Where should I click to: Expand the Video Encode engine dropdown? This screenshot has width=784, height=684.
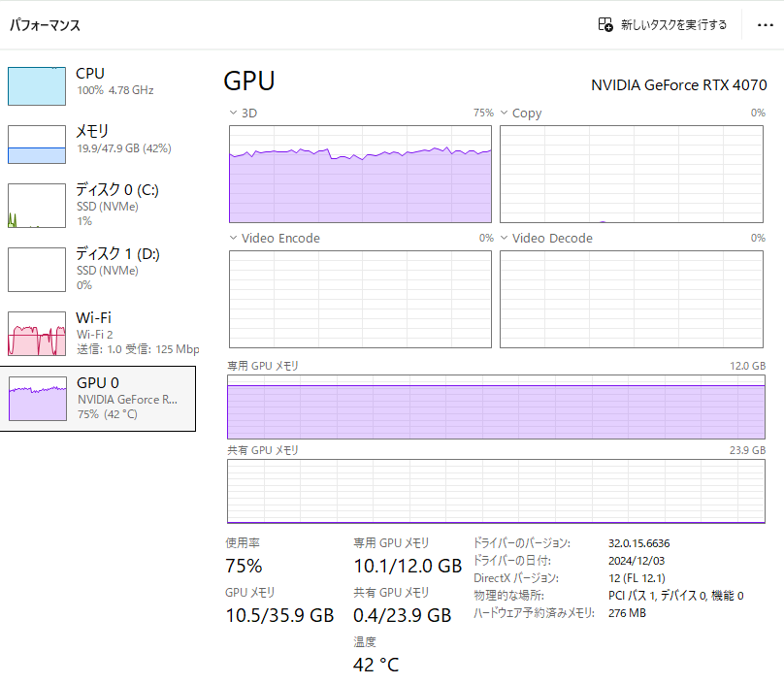coord(234,239)
